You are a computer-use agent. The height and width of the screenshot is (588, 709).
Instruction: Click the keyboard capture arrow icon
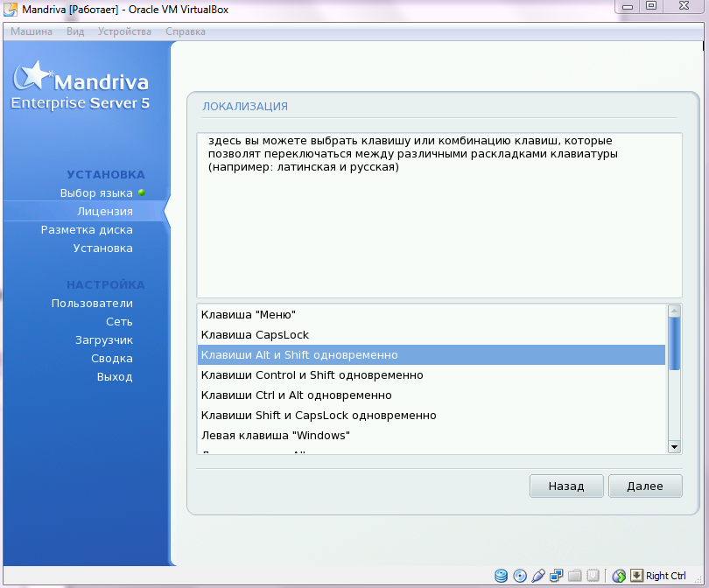point(636,576)
